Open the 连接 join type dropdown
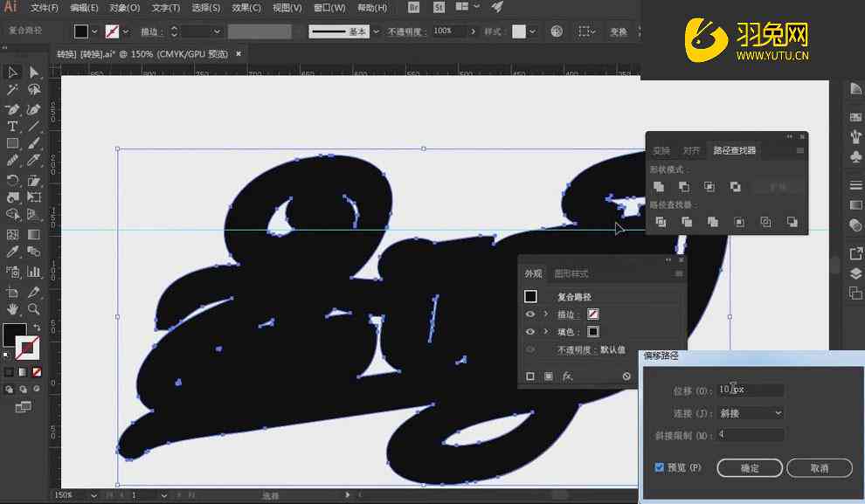 (751, 413)
